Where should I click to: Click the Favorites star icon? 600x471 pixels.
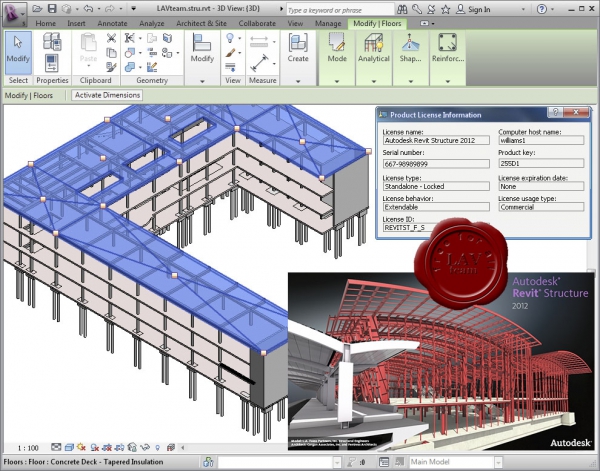[x=446, y=9]
